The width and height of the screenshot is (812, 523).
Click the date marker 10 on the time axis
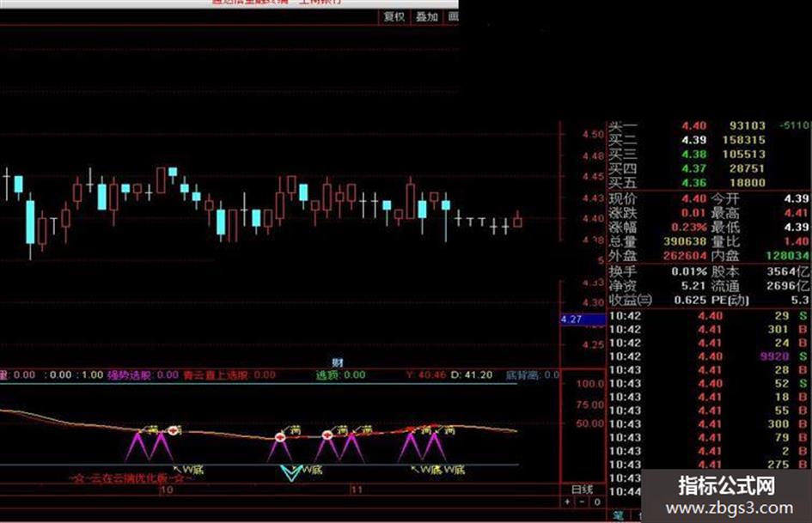[166, 490]
